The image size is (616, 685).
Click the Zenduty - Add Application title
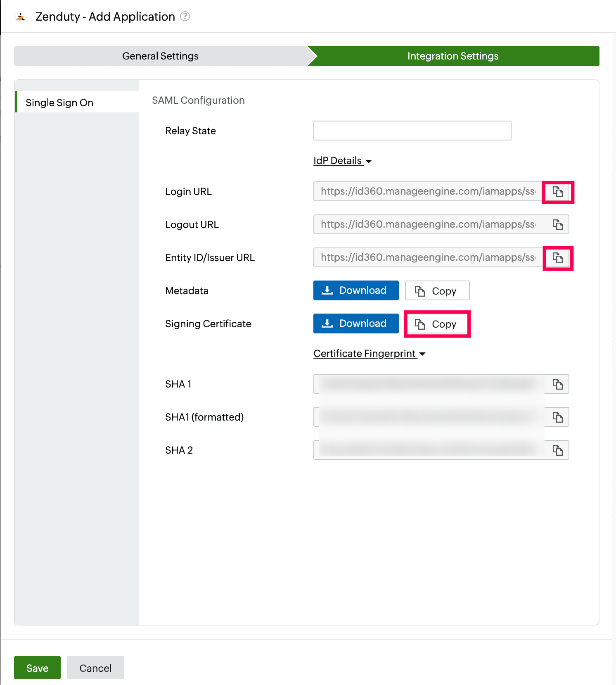105,17
